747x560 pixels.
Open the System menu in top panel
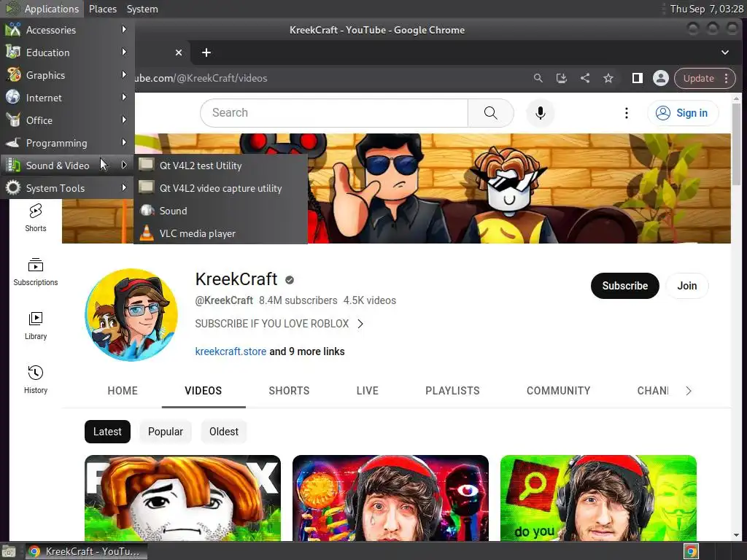tap(142, 9)
